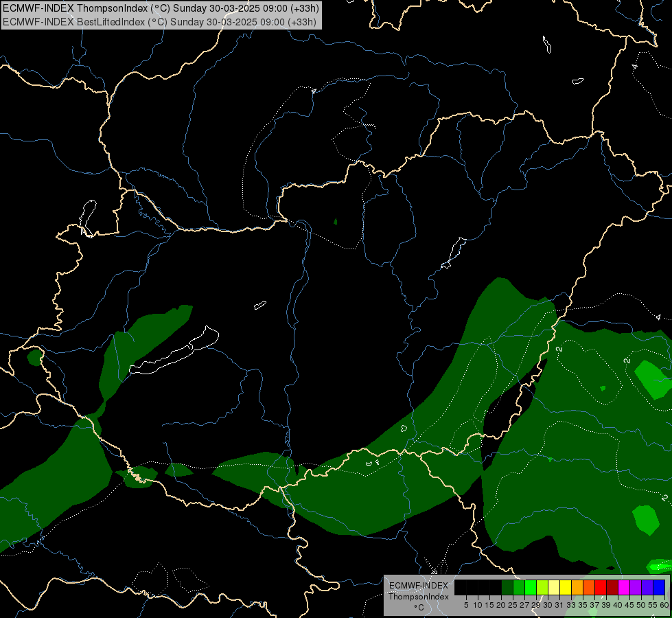Click the legend label 'ECMWF-INDEX'
Screen dimensions: 672x618
(x=419, y=586)
